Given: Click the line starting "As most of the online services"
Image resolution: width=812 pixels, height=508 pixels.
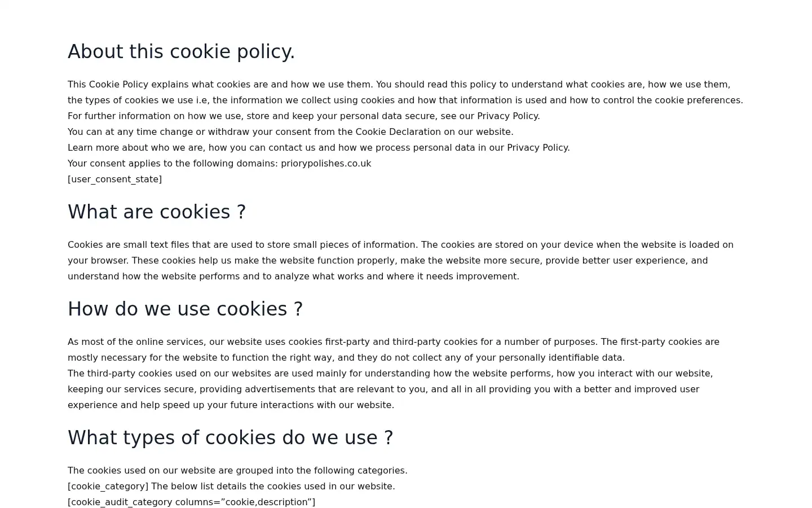Looking at the screenshot, I should 394,341.
